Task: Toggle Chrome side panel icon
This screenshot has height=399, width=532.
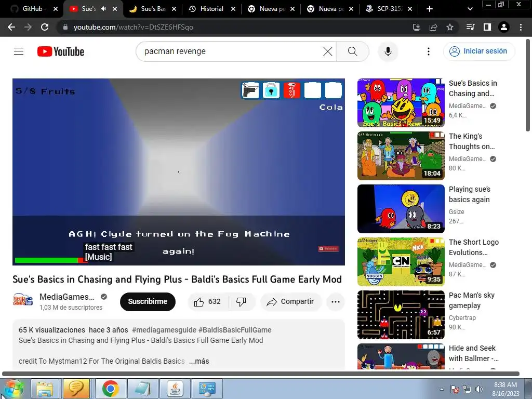Action: point(487,27)
